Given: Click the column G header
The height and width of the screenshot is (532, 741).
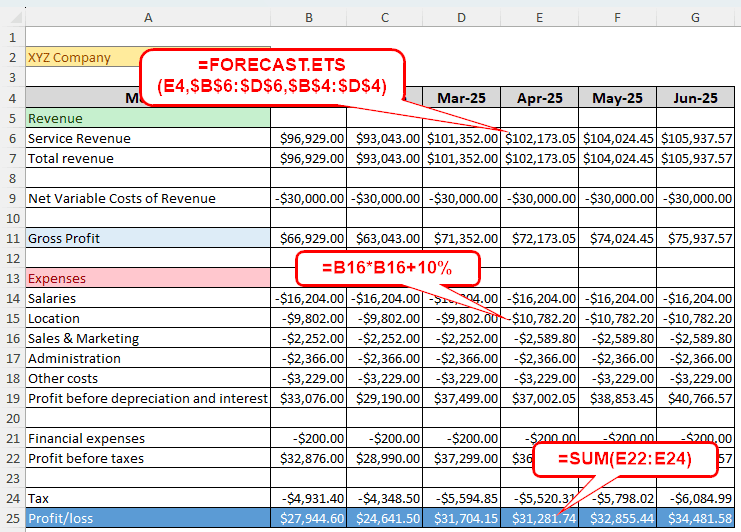Looking at the screenshot, I should pyautogui.click(x=695, y=17).
